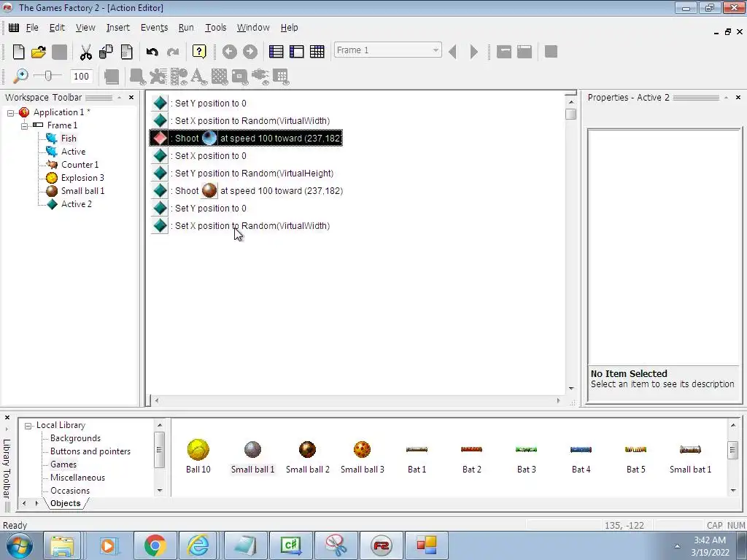Screen dimensions: 747x560
Task: Click the Back round arrow icon
Action: pos(230,52)
